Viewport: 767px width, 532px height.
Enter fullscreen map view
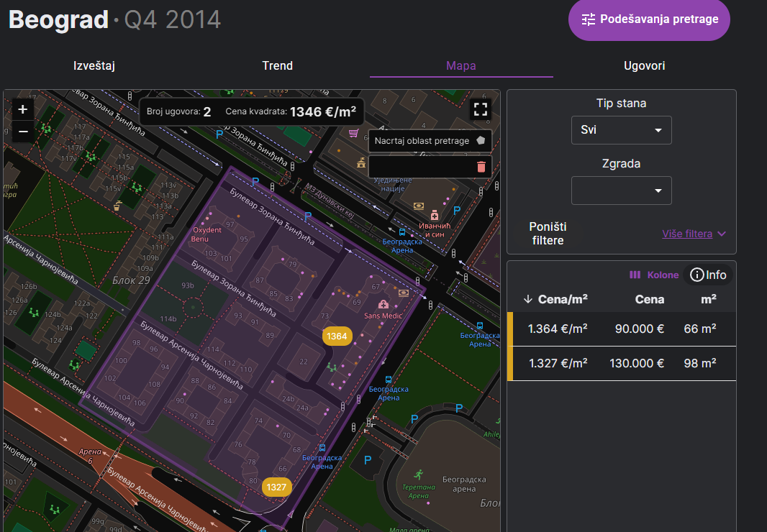481,109
